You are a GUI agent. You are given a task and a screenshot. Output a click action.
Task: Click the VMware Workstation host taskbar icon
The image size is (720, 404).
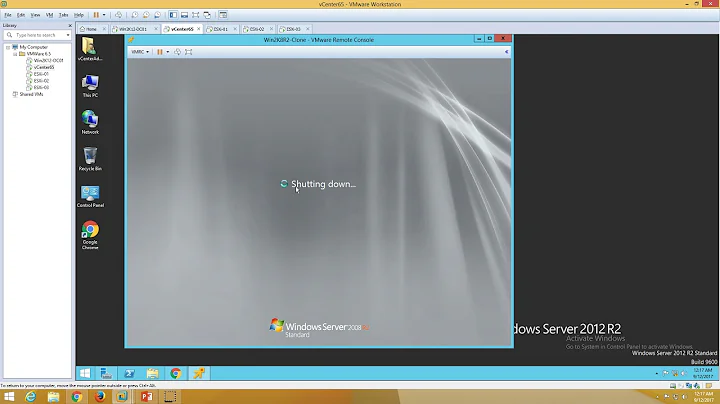click(122, 397)
